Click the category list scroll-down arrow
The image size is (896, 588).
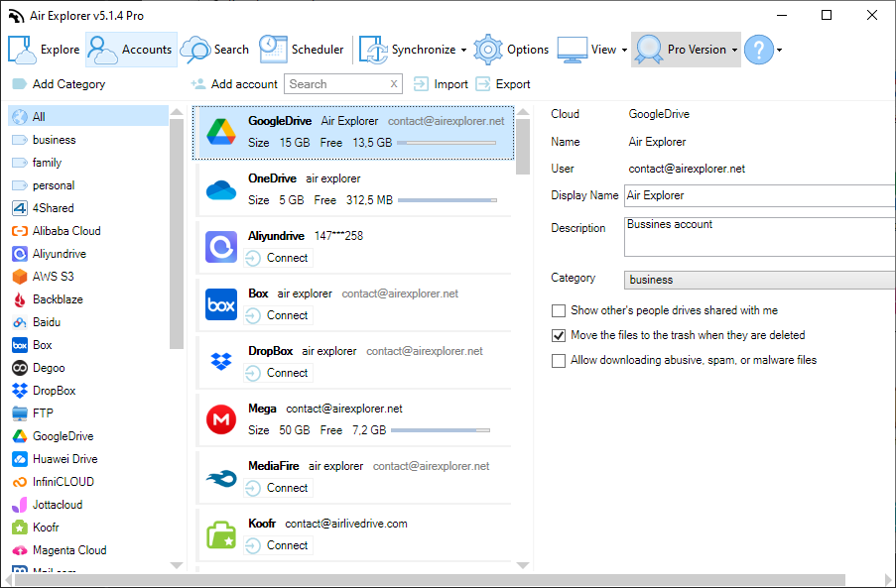coord(177,565)
